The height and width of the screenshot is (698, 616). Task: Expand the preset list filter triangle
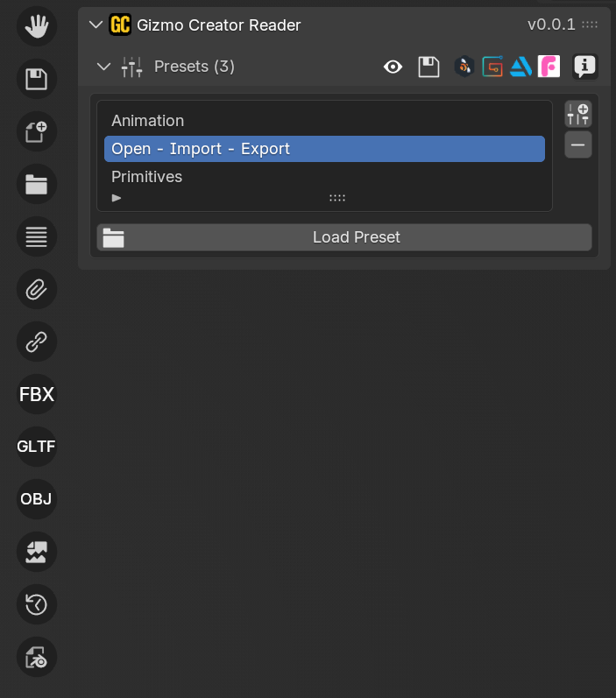pyautogui.click(x=117, y=198)
